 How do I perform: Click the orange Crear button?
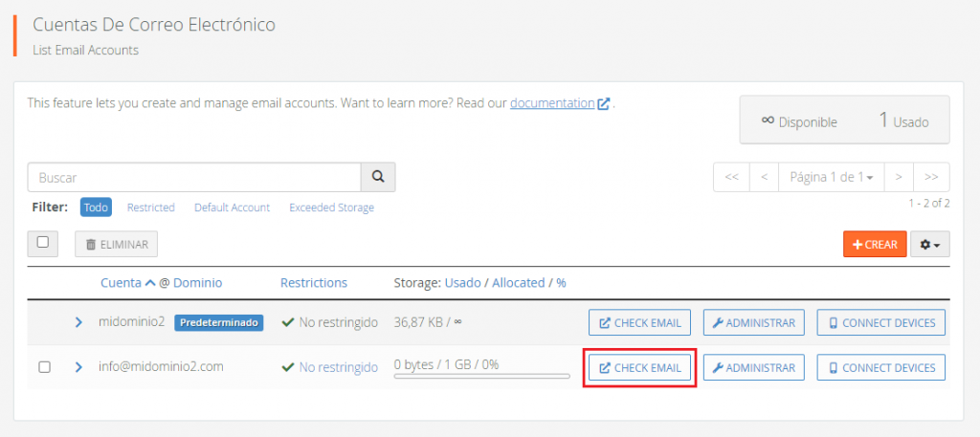[875, 245]
